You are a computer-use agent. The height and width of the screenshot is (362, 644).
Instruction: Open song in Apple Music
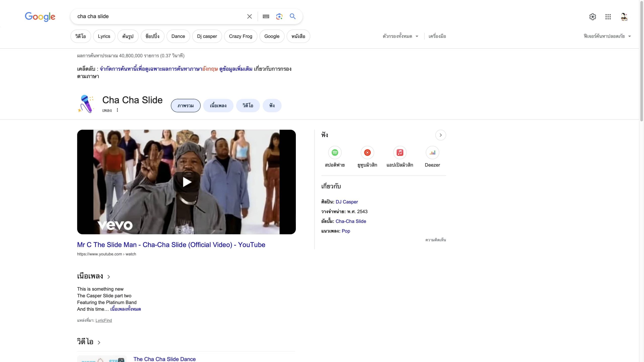point(400,153)
